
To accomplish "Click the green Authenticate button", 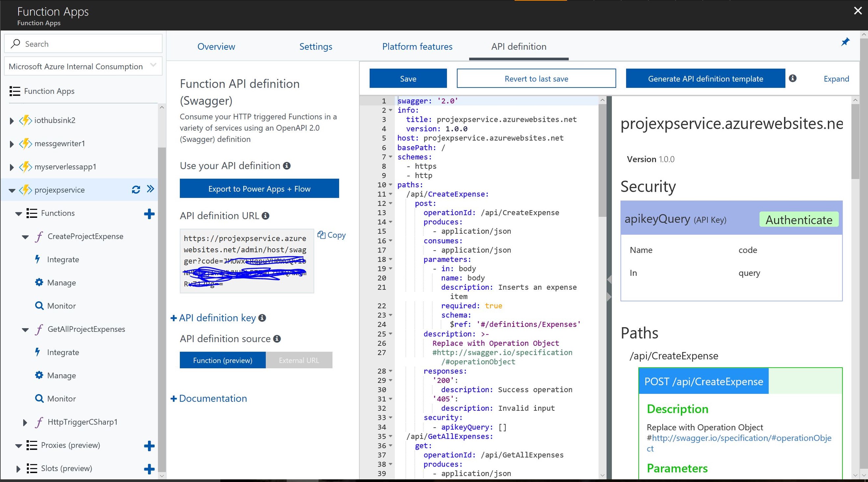I will pyautogui.click(x=799, y=219).
